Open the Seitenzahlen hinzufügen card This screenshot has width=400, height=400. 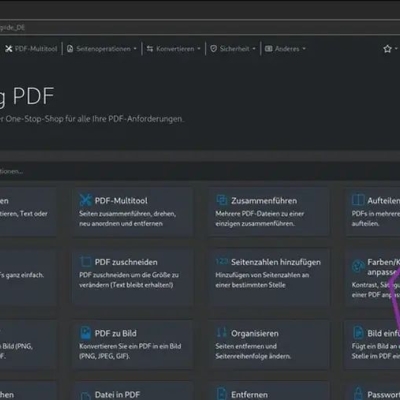269,277
